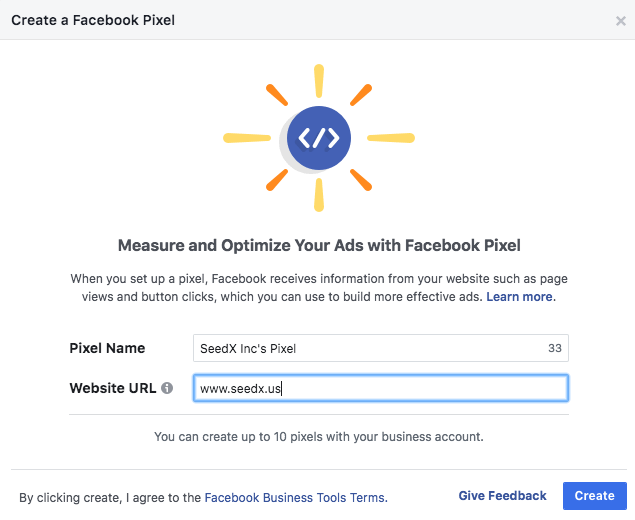Image resolution: width=635 pixels, height=520 pixels.
Task: Click into the Website URL field
Action: point(381,388)
